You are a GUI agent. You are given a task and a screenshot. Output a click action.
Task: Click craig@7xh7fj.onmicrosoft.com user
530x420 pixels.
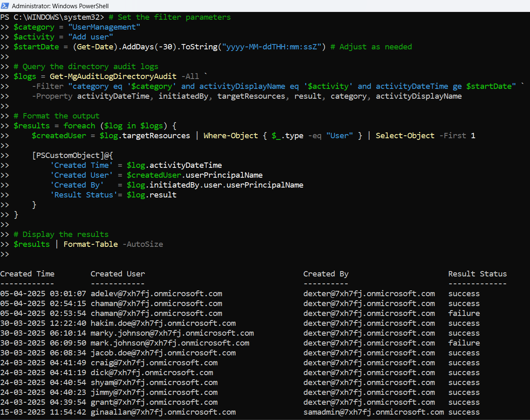pos(154,363)
